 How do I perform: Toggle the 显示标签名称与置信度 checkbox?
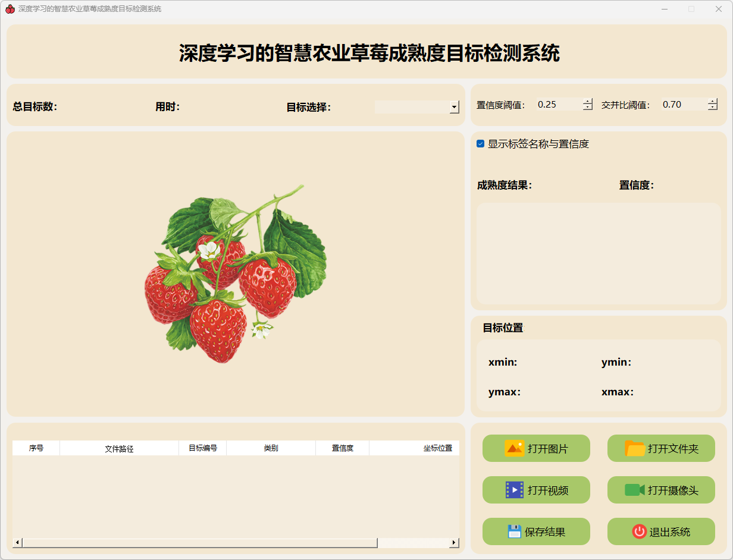point(481,144)
